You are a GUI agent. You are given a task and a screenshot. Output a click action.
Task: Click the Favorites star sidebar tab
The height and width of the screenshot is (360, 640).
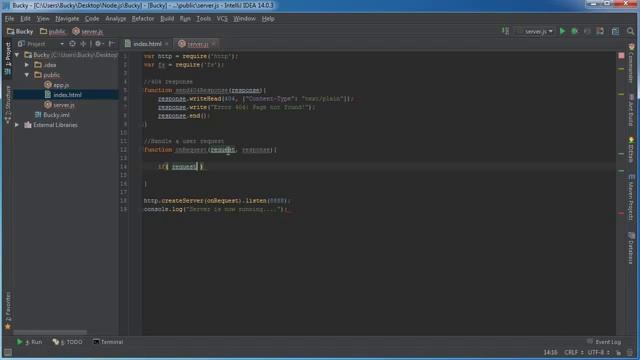pyautogui.click(x=8, y=311)
